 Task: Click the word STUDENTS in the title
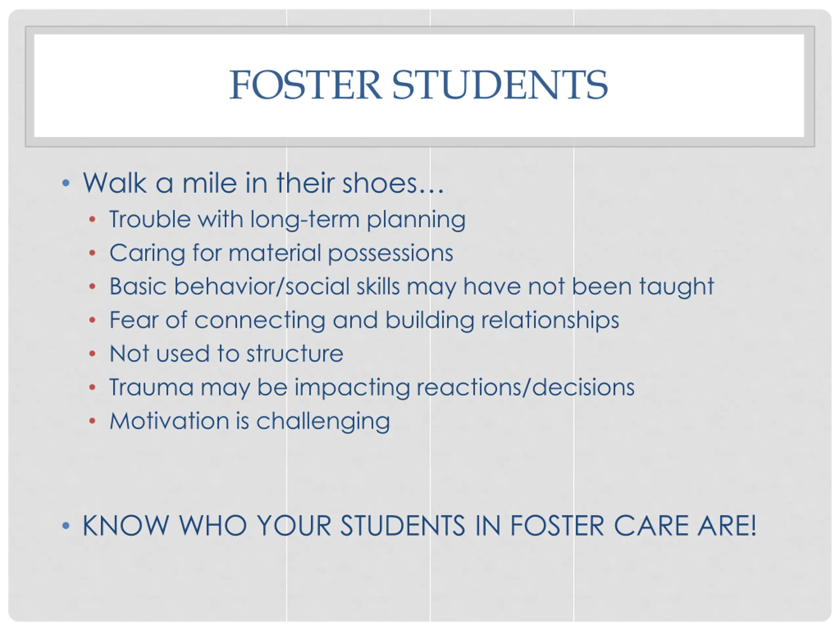tap(500, 85)
